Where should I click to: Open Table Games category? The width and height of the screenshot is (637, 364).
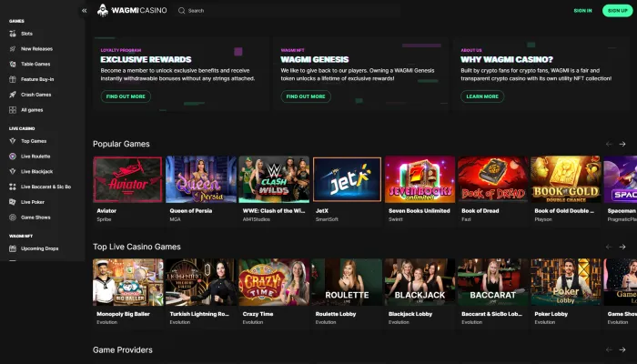click(35, 65)
